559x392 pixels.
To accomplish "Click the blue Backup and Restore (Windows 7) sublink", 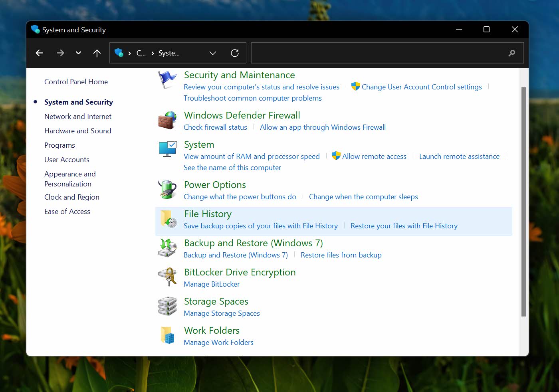I will (236, 255).
